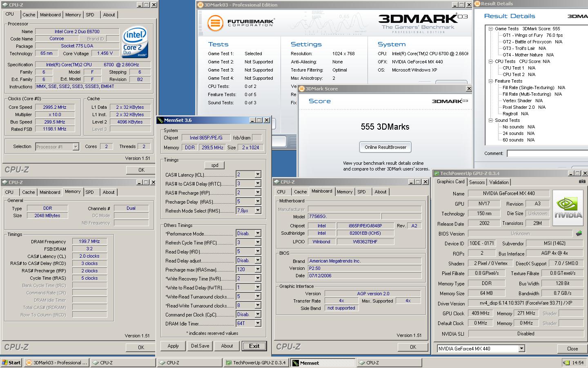Open the Windows Start menu
Viewport: 588px width, 368px height.
click(x=11, y=362)
